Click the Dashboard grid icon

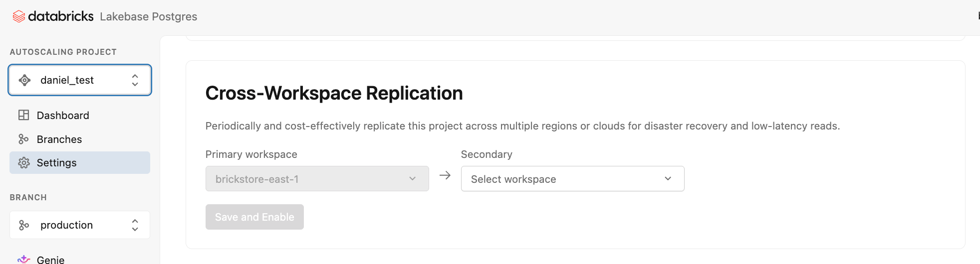23,115
